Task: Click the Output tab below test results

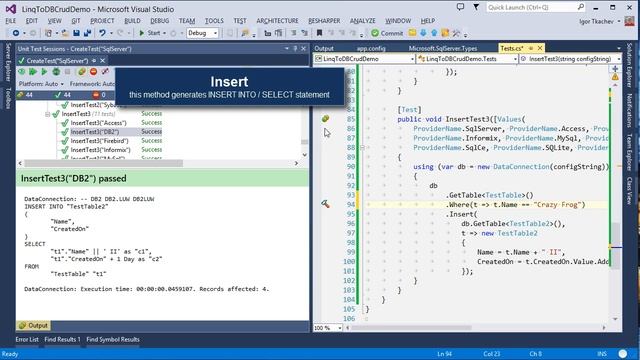Action: [x=33, y=325]
